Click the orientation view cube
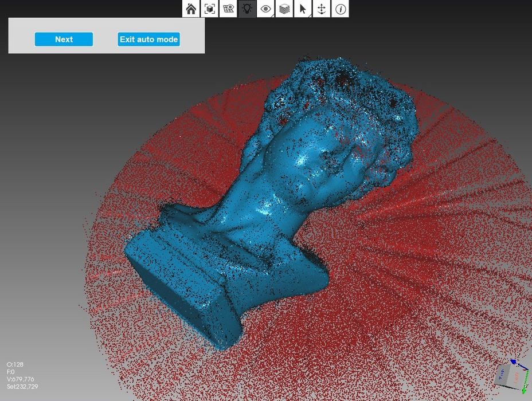532x401 pixels. point(507,375)
